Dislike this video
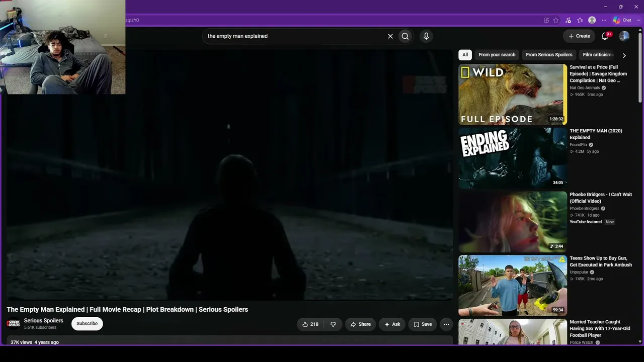 (x=333, y=324)
